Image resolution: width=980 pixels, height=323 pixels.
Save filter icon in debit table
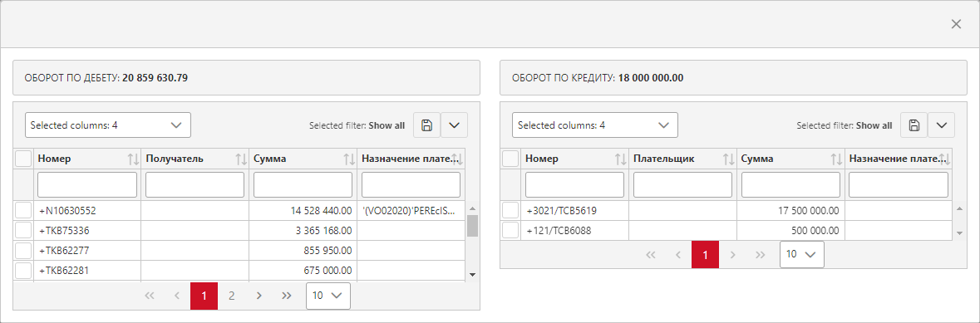tap(427, 125)
